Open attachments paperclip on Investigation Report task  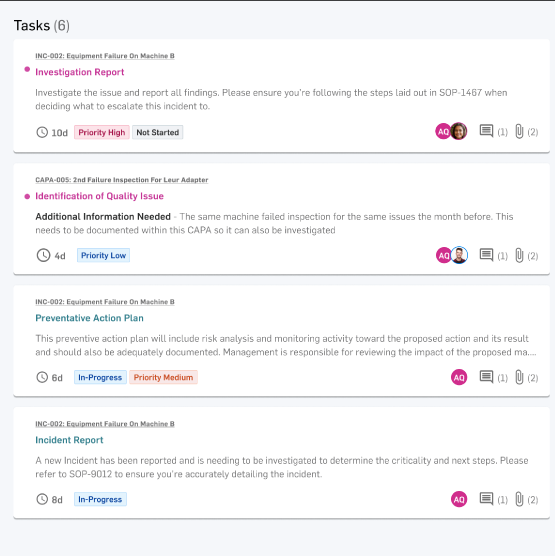click(519, 131)
